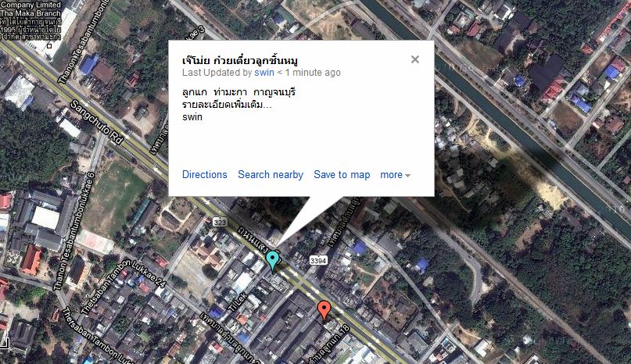Viewport: 631px width, 364px height.
Task: Open the swin profile link after Last Updated
Action: [264, 73]
